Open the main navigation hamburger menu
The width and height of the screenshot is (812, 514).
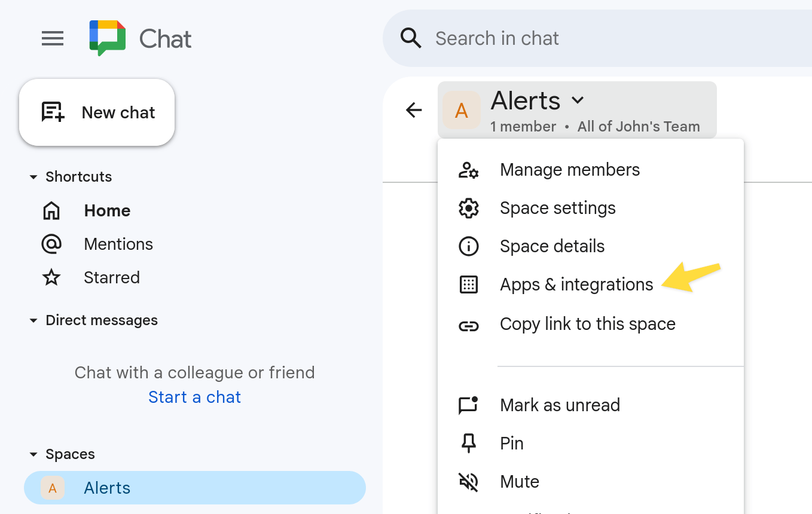pyautogui.click(x=53, y=38)
